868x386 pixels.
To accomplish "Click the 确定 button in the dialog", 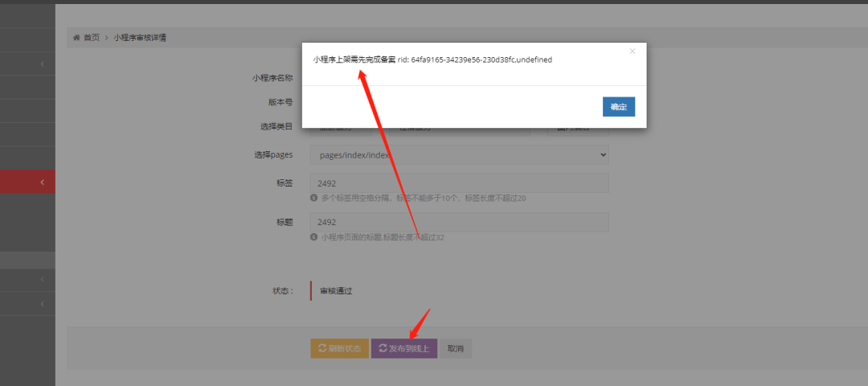I will 618,107.
